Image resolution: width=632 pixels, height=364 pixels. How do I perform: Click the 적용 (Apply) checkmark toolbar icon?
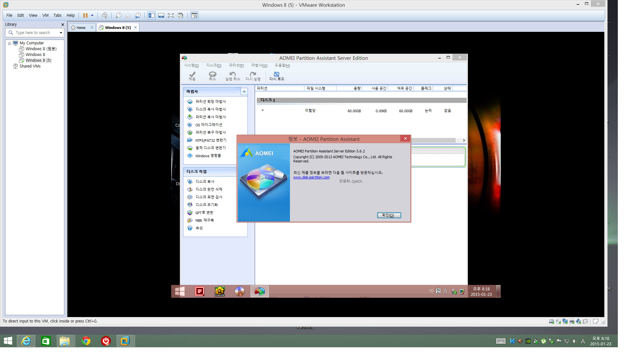tap(192, 76)
